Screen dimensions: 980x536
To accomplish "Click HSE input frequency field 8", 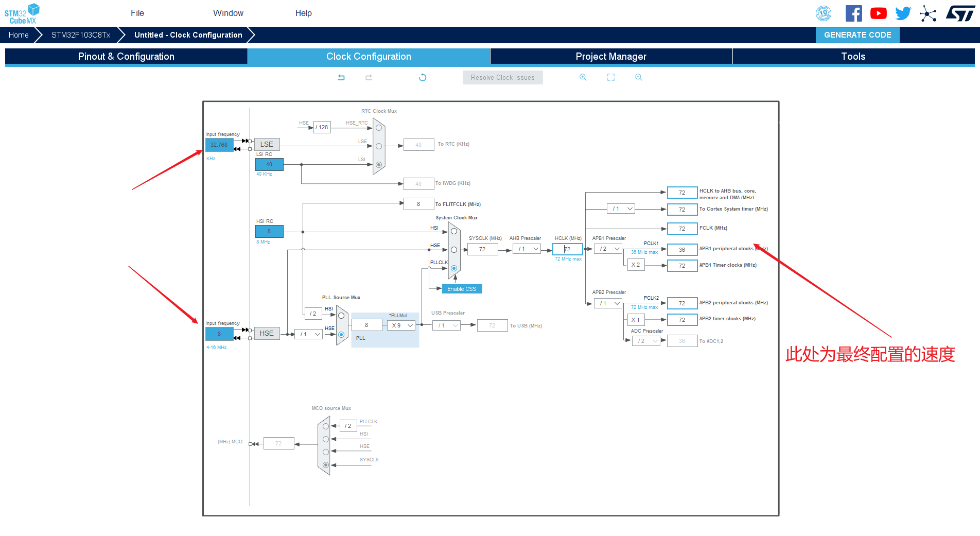I will (219, 334).
